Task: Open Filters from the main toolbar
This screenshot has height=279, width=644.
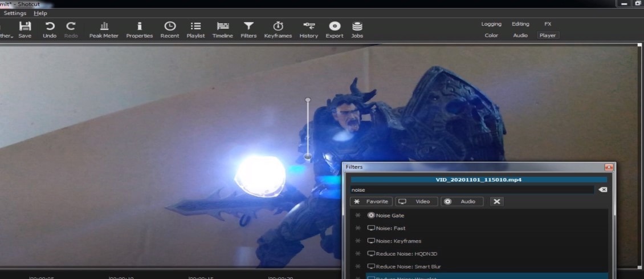Action: (248, 30)
